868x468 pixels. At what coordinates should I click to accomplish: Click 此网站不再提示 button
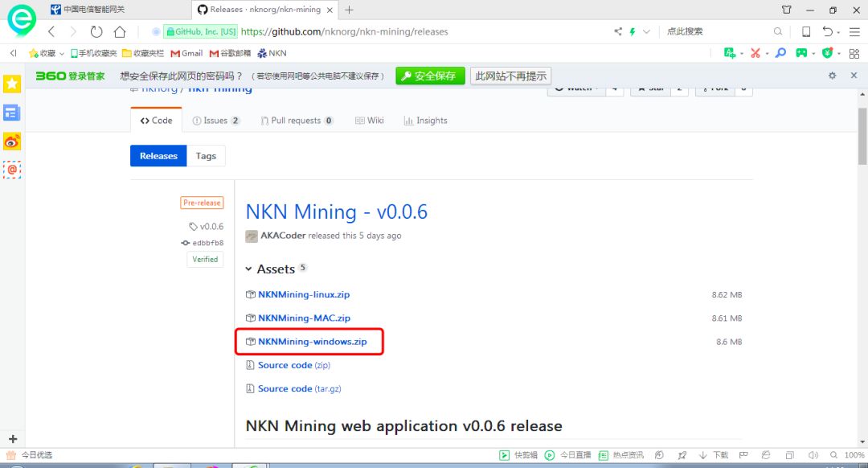[x=510, y=76]
